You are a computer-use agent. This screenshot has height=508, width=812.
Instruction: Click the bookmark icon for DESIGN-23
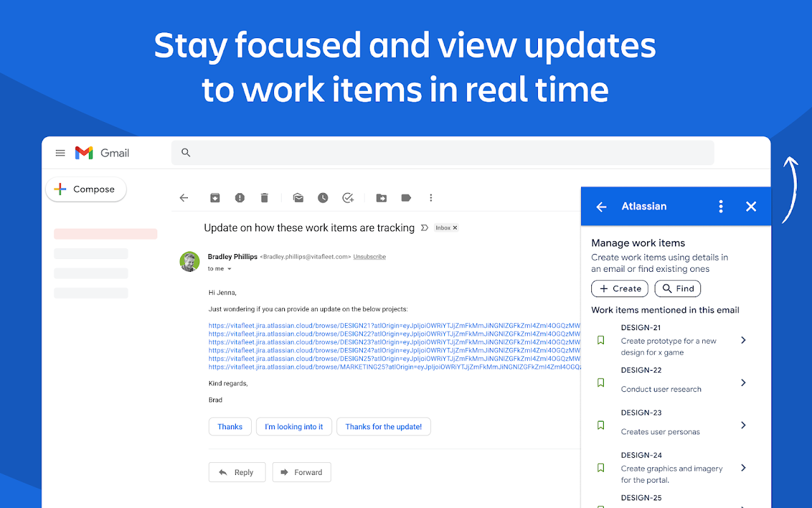[601, 425]
